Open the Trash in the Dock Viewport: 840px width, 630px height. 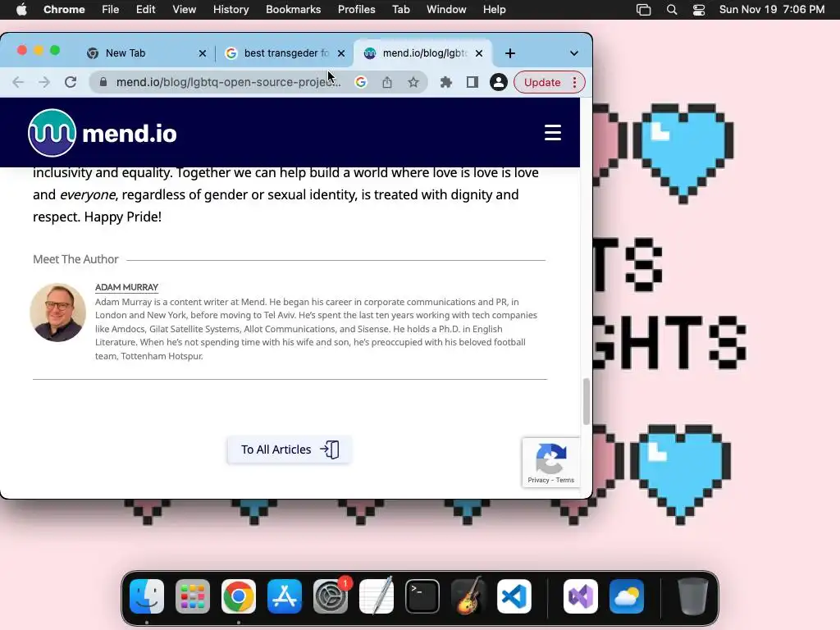(x=692, y=596)
